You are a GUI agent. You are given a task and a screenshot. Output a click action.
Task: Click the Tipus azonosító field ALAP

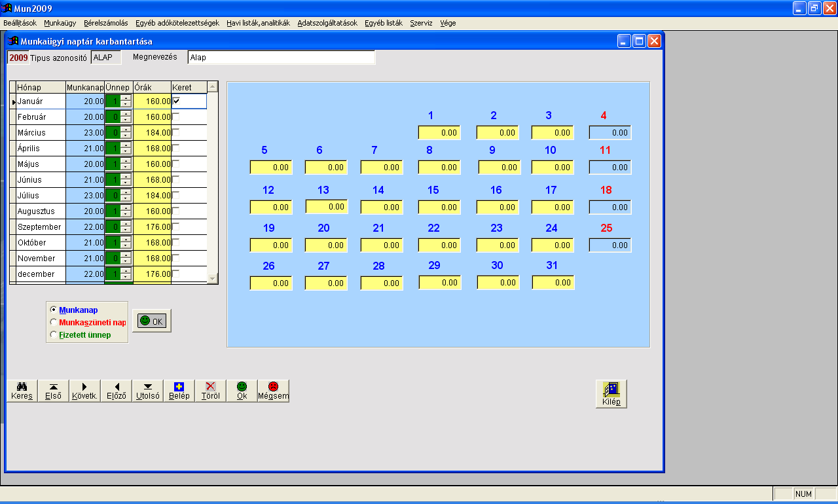click(106, 58)
